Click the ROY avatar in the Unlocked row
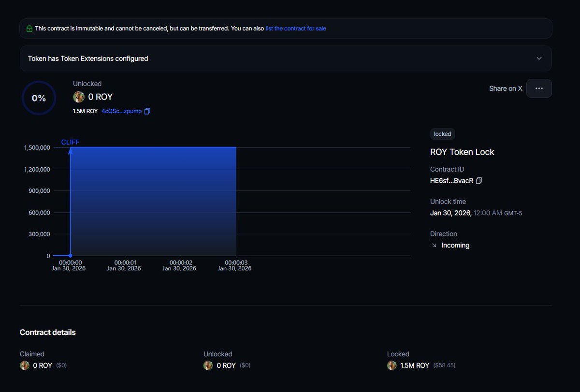Screen dimensions: 580x392 [x=208, y=365]
